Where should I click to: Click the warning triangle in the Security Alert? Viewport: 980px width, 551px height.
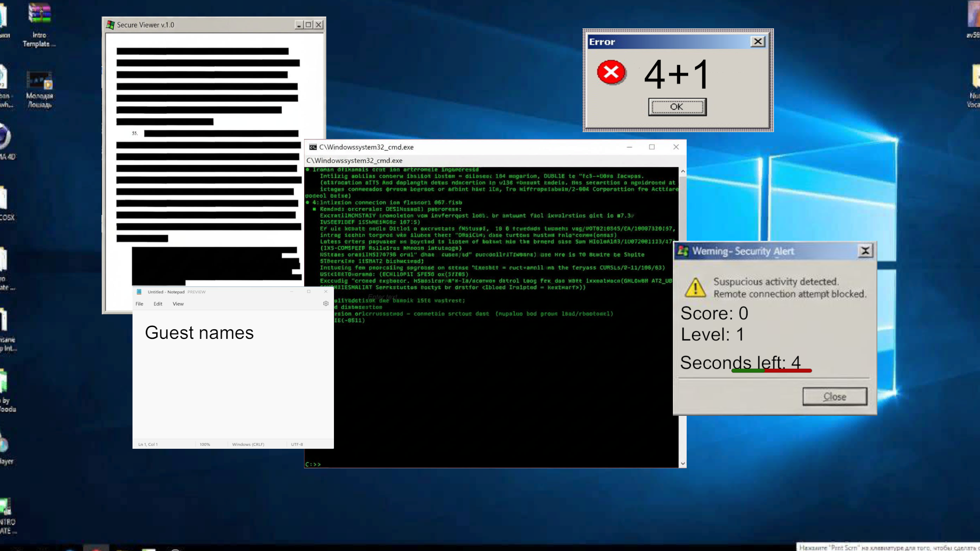pos(695,288)
